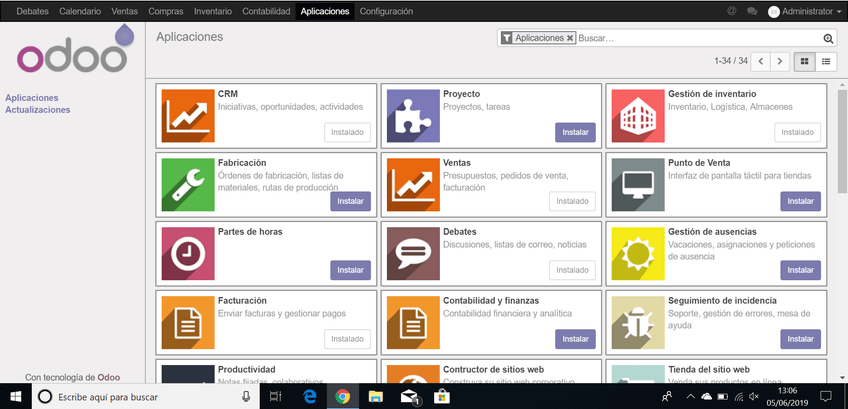Screen dimensions: 848x409
Task: Select the Fabricación wrench icon
Action: 188,185
